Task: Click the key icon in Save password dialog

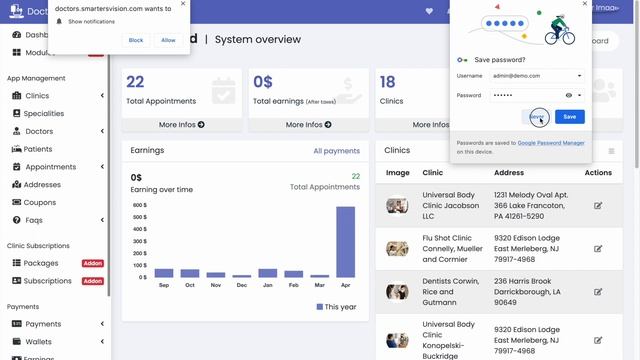Action: [x=462, y=60]
